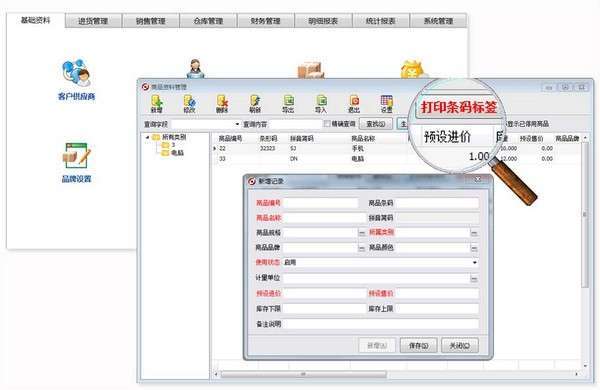
Task: Click the 删除 (delete) toolbar icon
Action: 222,104
